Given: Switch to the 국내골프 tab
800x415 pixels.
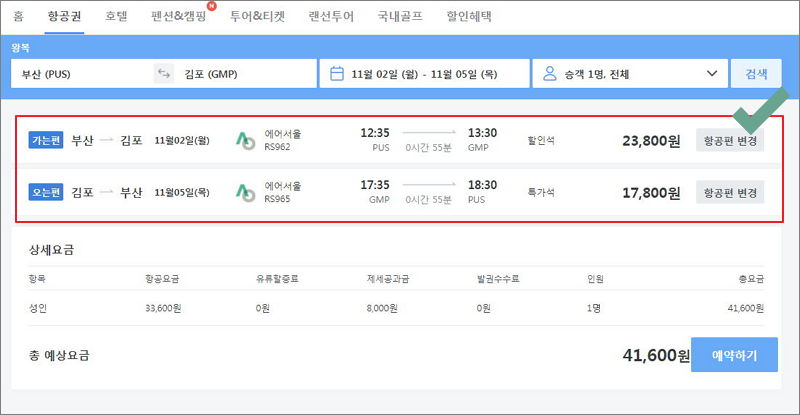Looking at the screenshot, I should pos(400,16).
